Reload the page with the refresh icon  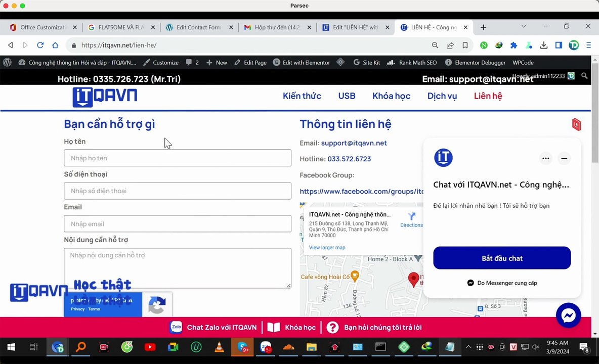[40, 45]
